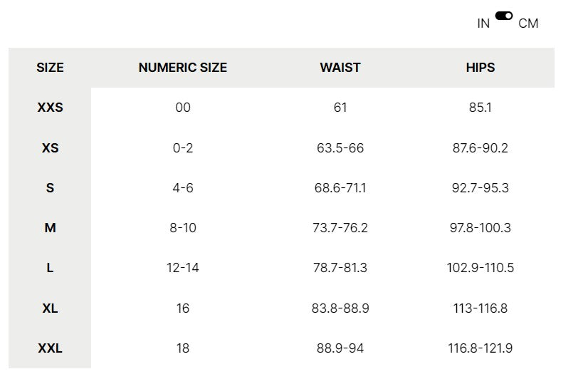Click the WAIST column header
588x379 pixels.
coord(340,68)
